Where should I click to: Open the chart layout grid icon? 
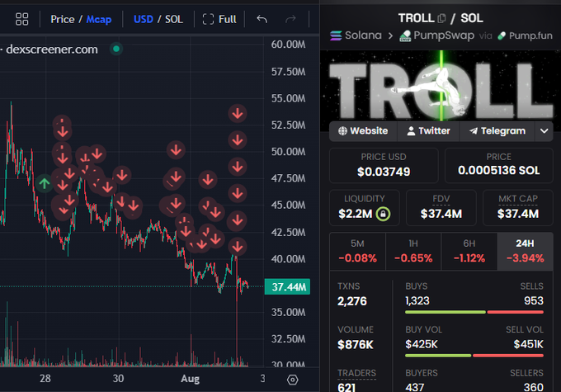click(21, 19)
